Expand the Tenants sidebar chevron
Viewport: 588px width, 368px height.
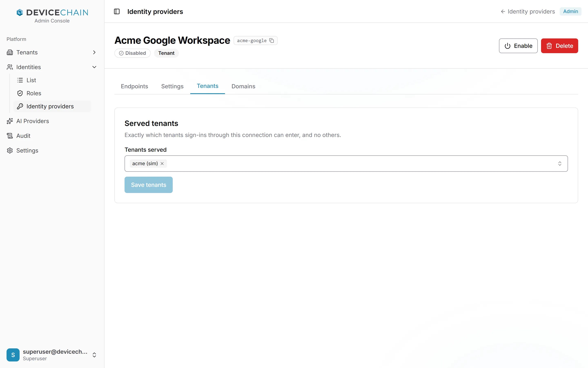[94, 52]
